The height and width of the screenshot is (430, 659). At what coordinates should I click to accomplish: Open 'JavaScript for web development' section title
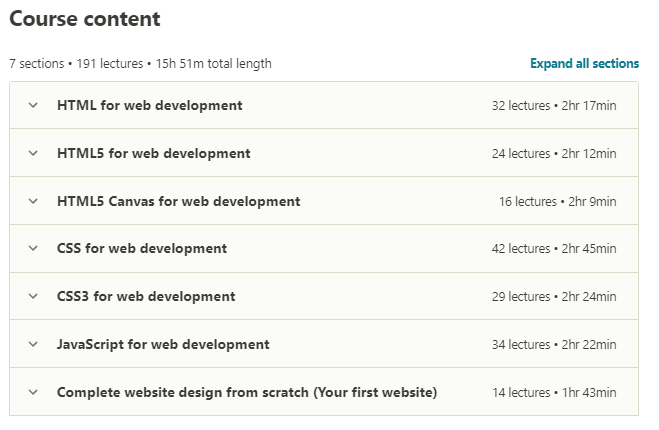click(x=163, y=345)
